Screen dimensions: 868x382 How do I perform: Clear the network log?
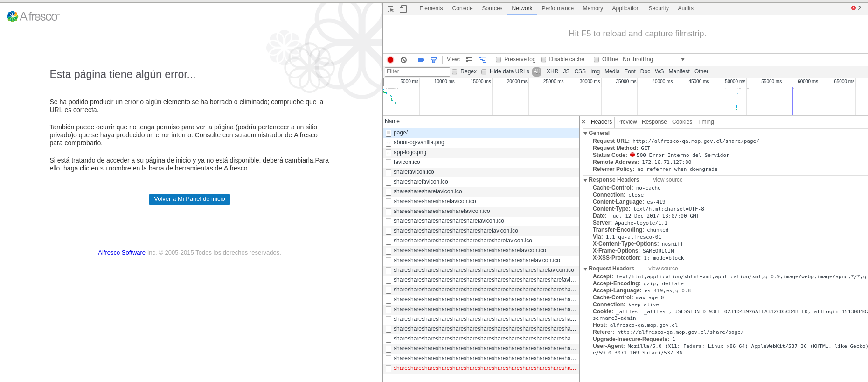tap(404, 60)
